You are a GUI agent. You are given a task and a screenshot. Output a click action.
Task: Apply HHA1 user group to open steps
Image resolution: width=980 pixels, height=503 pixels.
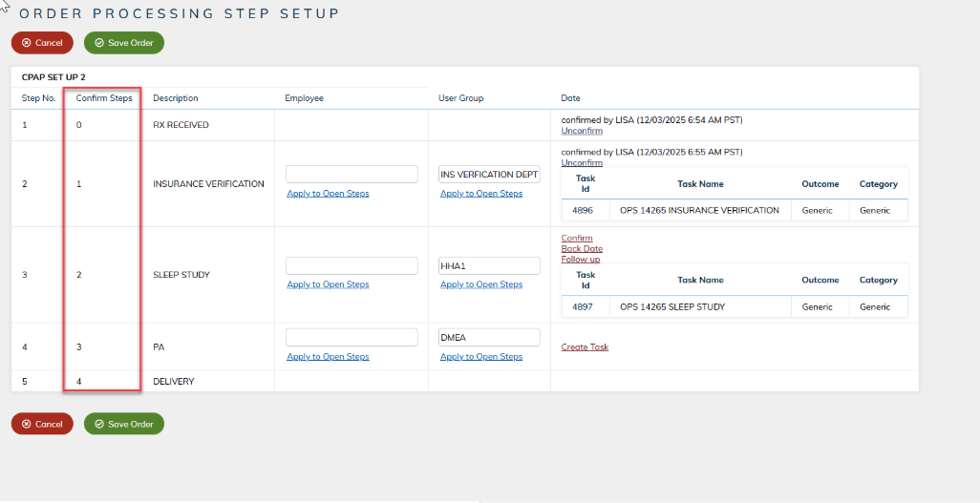[481, 284]
